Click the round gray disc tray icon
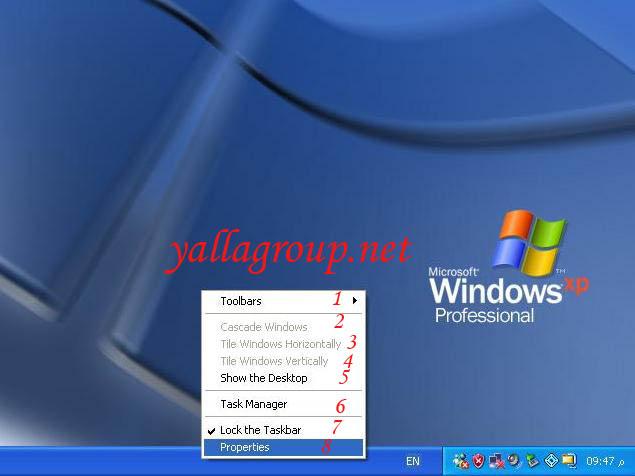Screen dimensions: 635x476 [x=513, y=461]
